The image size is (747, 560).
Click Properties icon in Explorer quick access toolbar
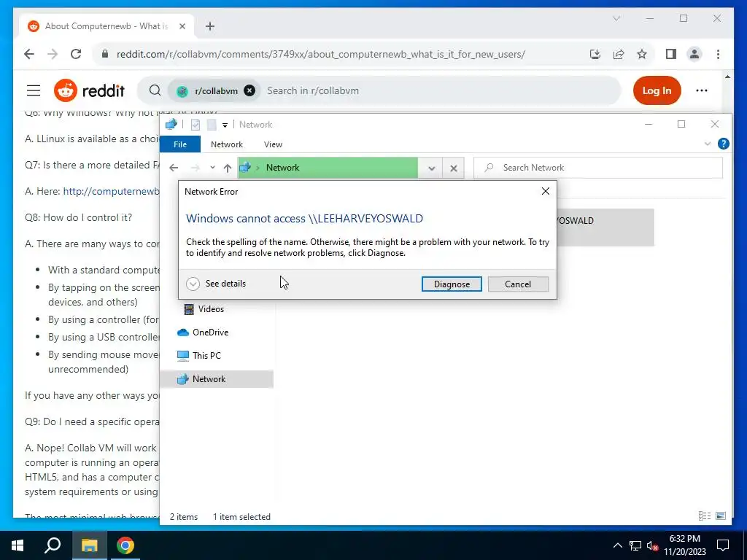(196, 125)
